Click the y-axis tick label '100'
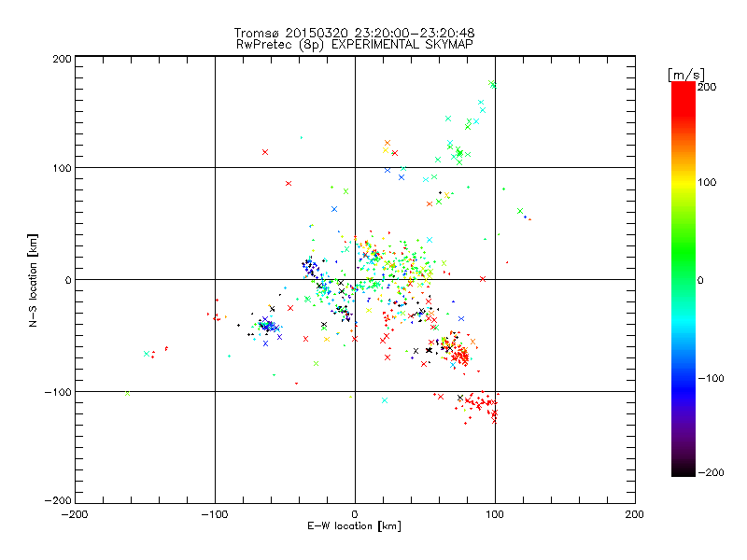 [x=62, y=168]
